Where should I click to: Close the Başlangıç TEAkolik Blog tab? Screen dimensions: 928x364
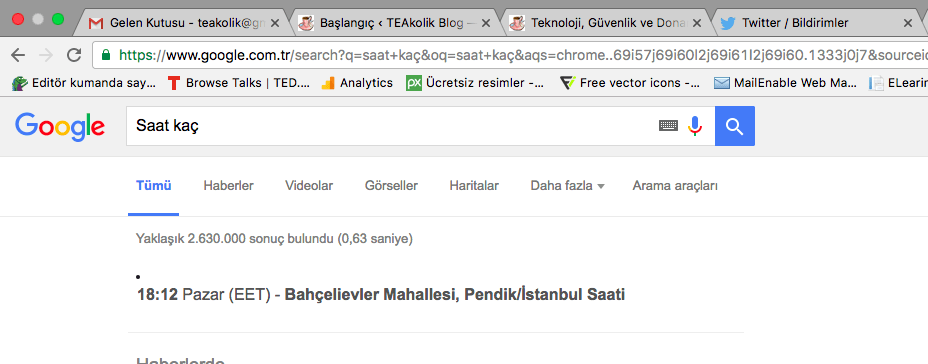pos(486,23)
